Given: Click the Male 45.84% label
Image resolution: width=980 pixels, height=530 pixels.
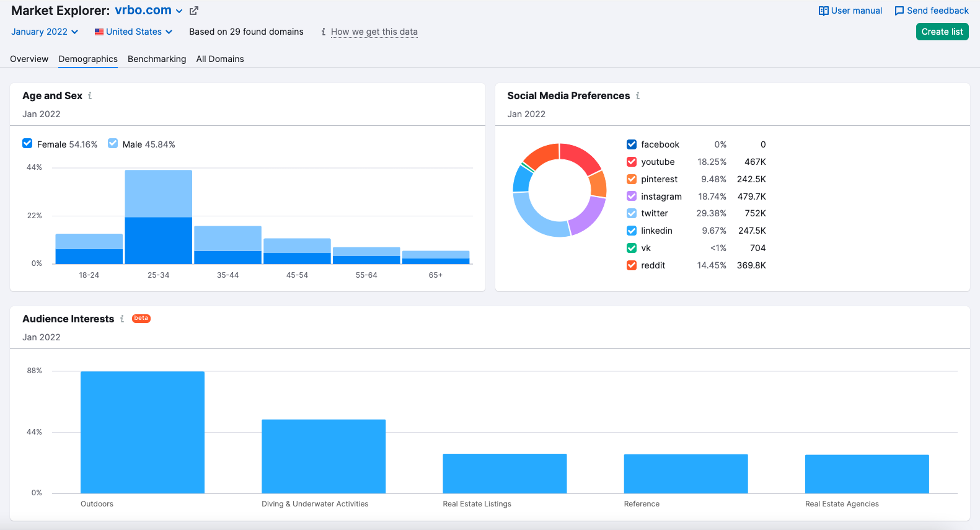Looking at the screenshot, I should click(149, 144).
